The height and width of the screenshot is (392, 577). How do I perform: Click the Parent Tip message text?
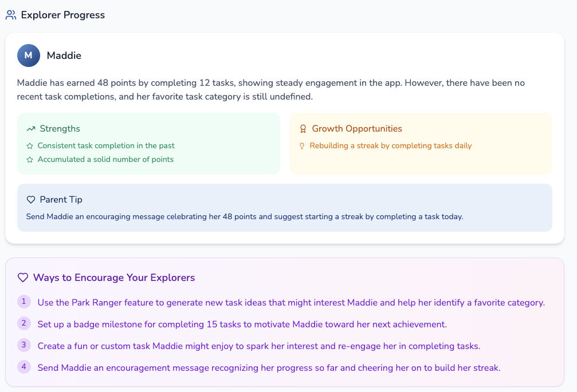[245, 217]
